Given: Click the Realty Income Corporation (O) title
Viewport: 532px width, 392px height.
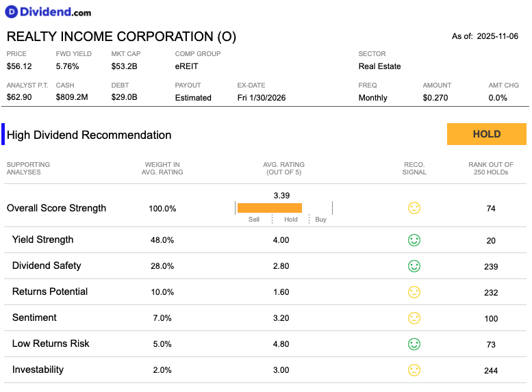Looking at the screenshot, I should 121,37.
